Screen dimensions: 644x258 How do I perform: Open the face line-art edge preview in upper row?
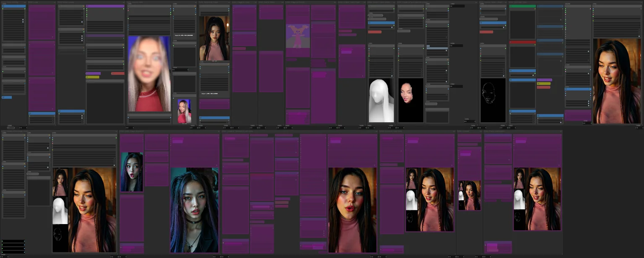[x=493, y=101]
